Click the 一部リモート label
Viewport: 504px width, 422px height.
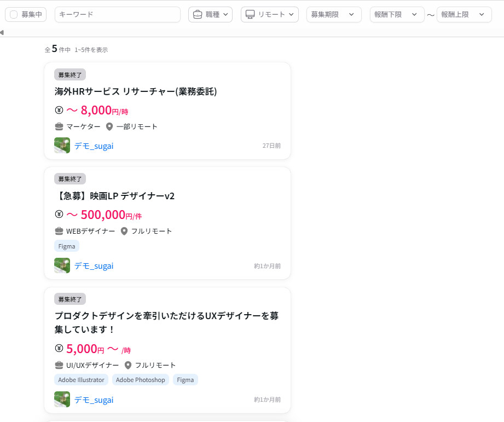tap(137, 126)
